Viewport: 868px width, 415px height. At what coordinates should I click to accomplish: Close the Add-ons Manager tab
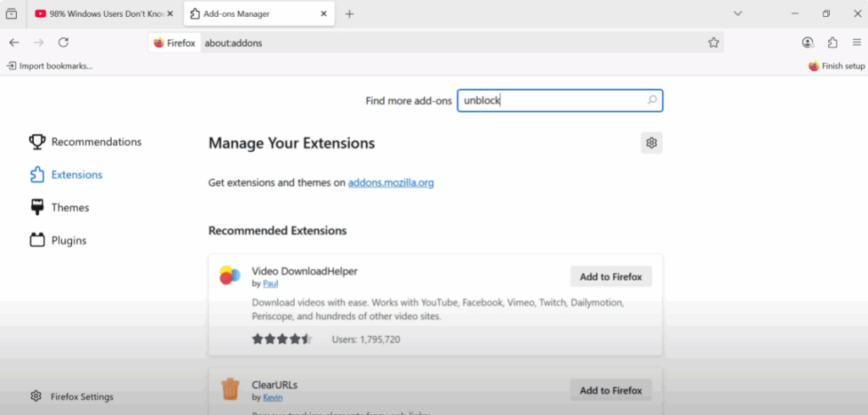[324, 14]
